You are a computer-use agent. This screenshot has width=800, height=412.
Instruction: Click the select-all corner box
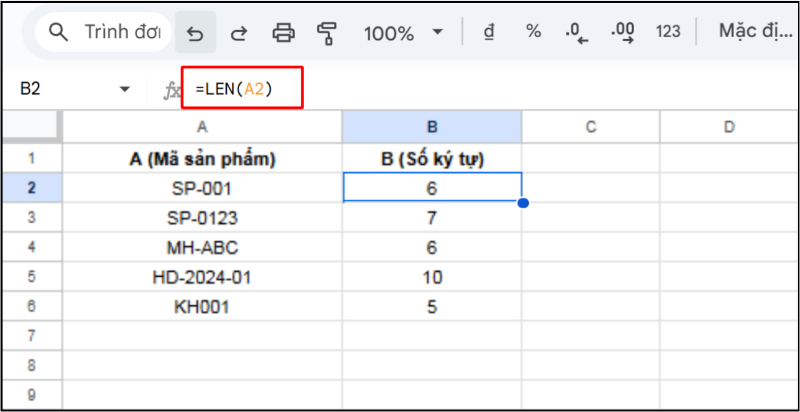32,125
